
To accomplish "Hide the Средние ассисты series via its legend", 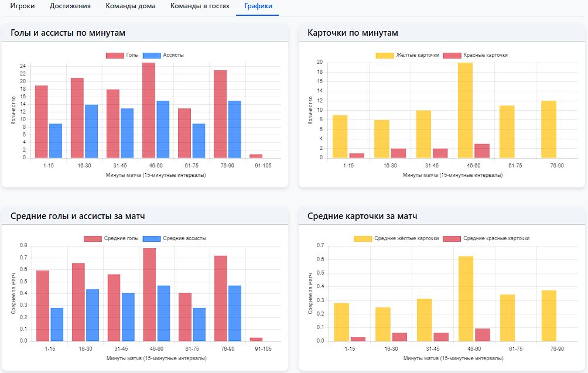I will coord(175,238).
